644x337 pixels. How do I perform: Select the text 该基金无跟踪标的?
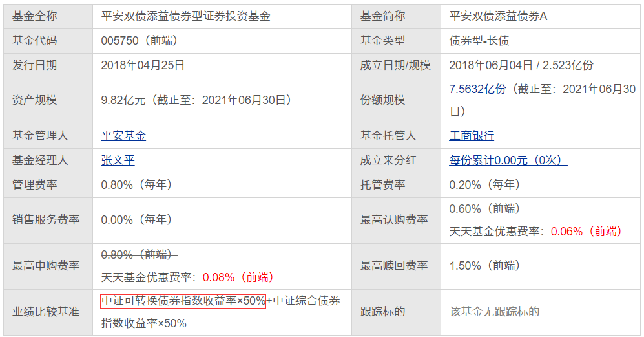click(494, 312)
